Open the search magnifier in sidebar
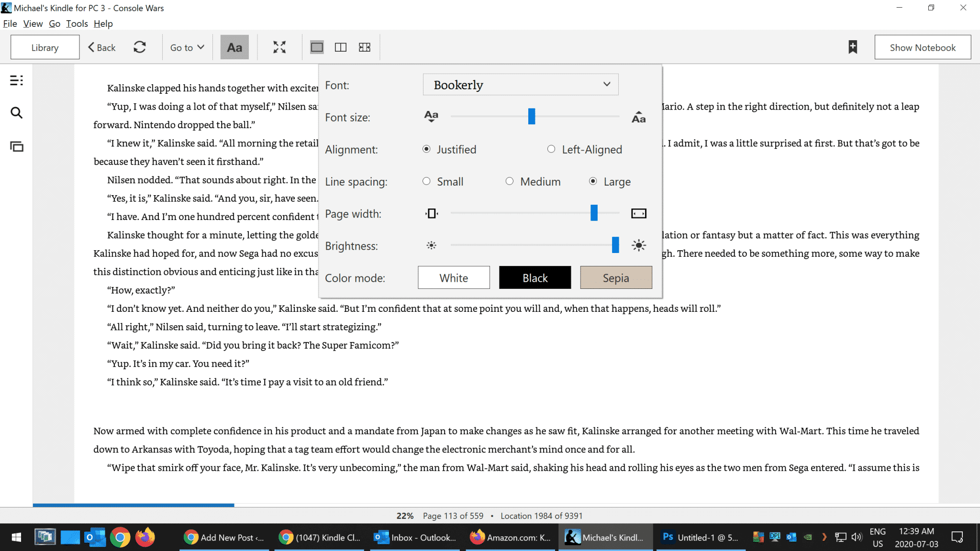Image resolution: width=980 pixels, height=551 pixels. click(x=16, y=113)
